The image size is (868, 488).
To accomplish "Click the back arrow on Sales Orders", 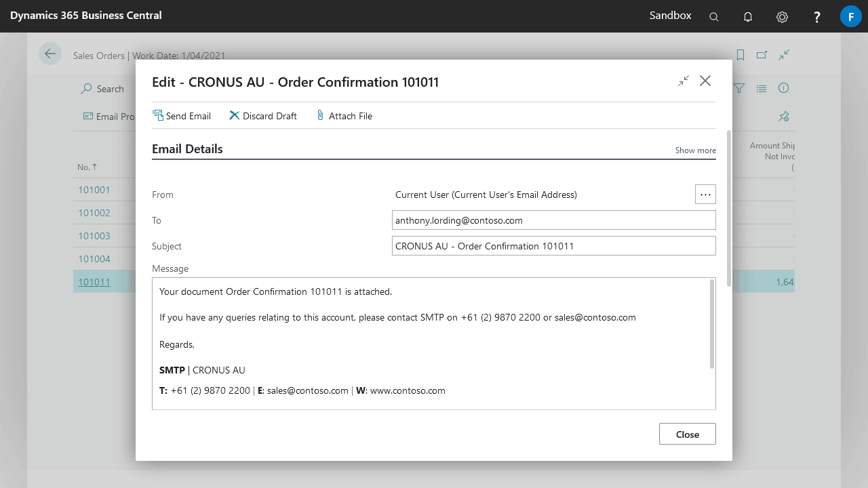I will pos(50,54).
